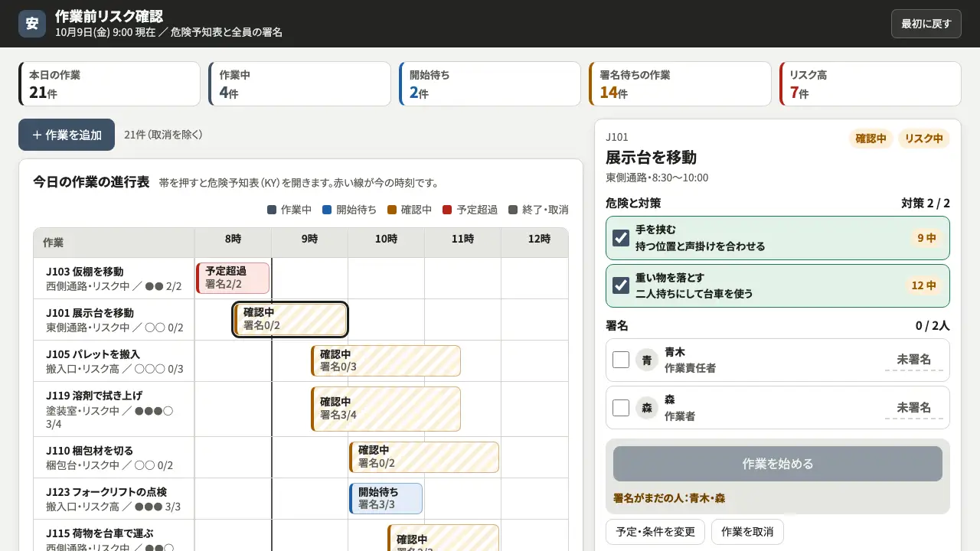Click the 安 app logo icon
Viewport: 980px width, 551px height.
[x=32, y=24]
